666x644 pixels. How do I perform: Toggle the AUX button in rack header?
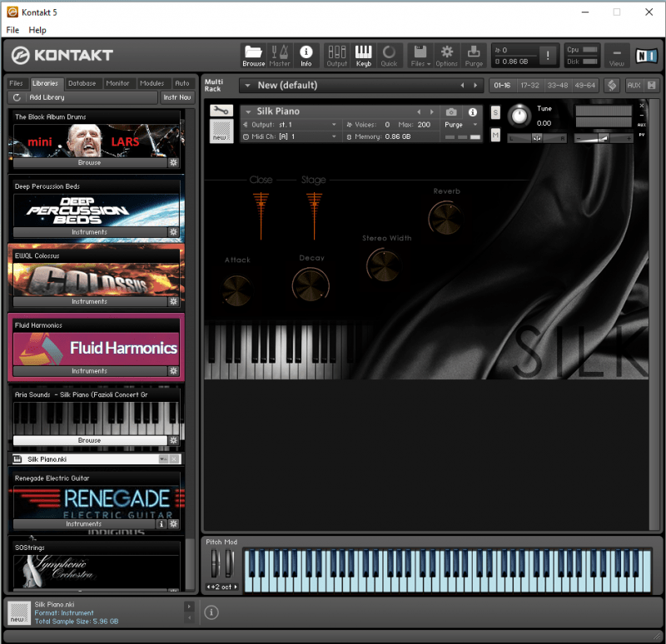click(x=634, y=85)
